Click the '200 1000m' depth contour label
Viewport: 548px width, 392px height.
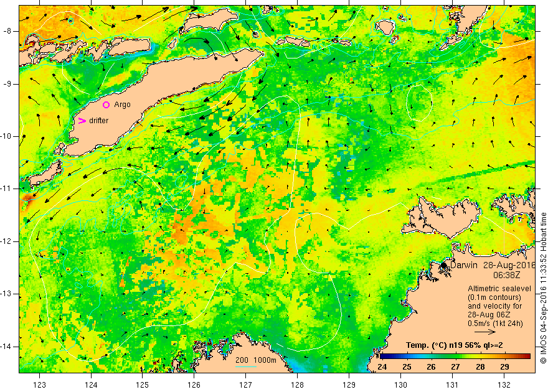tap(256, 360)
